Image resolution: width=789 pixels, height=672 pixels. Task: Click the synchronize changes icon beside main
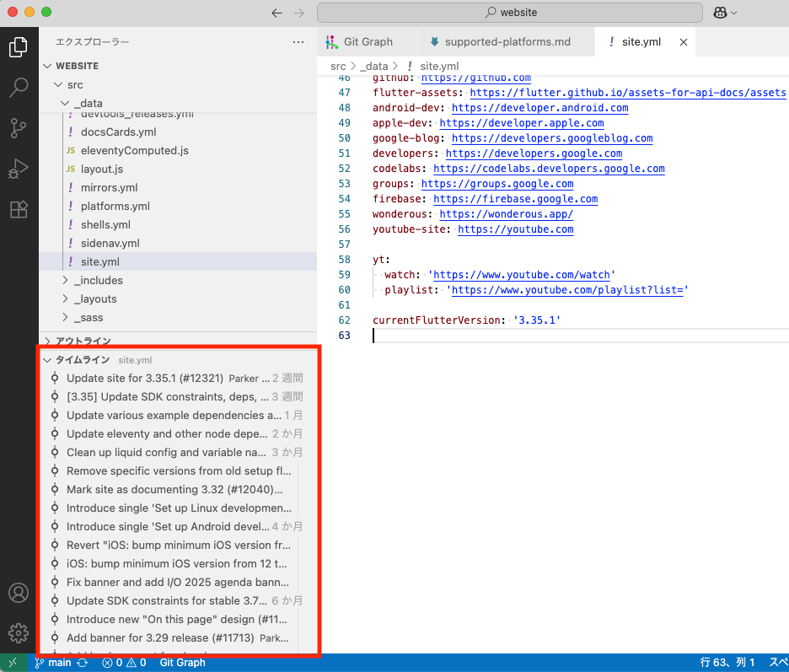click(x=82, y=663)
